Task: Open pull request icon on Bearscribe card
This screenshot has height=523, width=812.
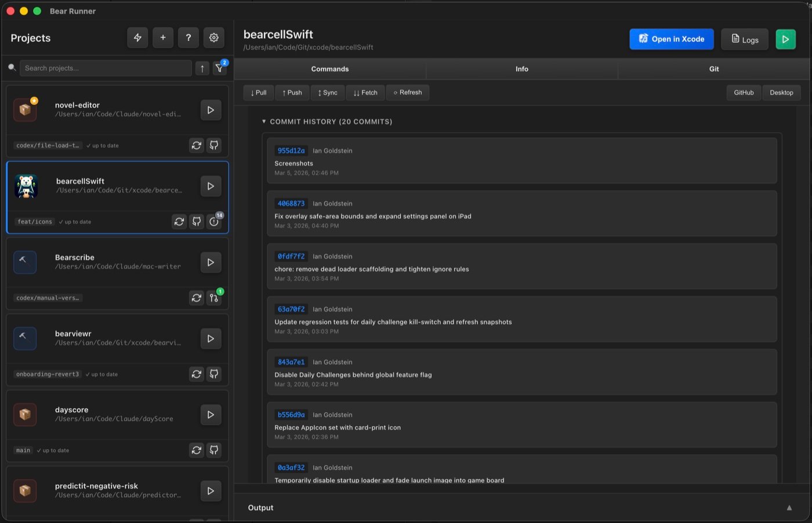Action: pos(214,298)
